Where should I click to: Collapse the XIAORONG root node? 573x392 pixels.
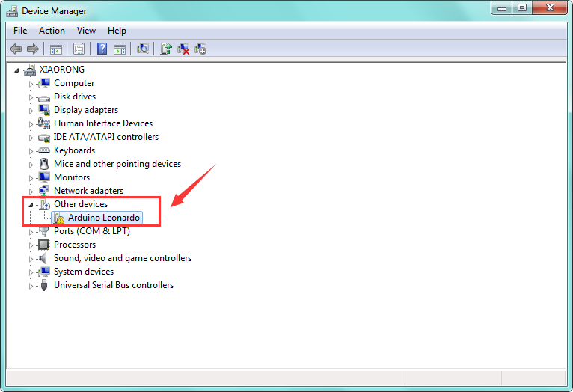(16, 70)
